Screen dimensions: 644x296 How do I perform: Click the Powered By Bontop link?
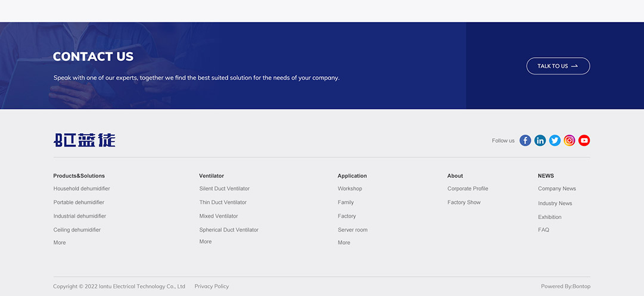pos(565,286)
